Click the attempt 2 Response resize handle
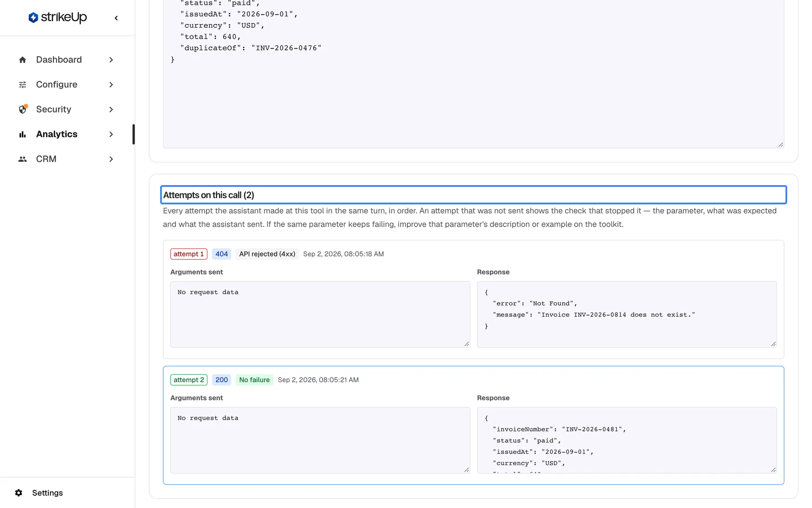The height and width of the screenshot is (508, 812). coord(774,470)
